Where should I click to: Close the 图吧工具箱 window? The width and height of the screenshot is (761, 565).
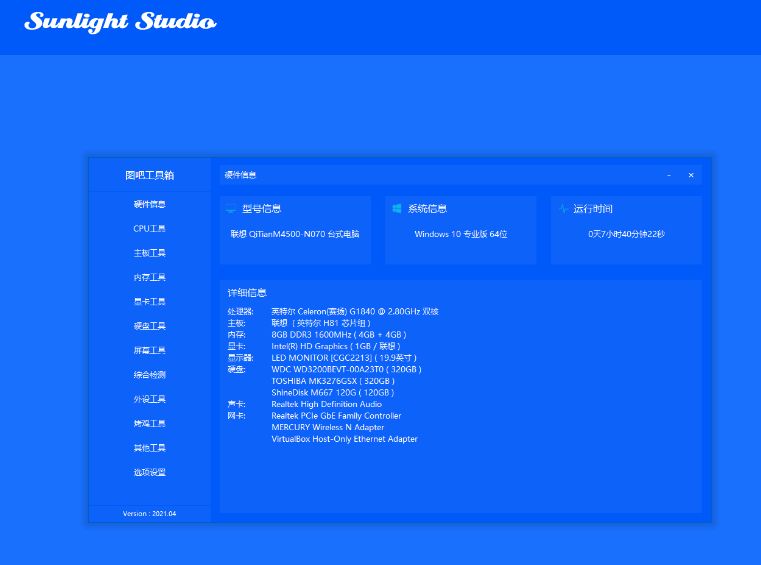691,175
